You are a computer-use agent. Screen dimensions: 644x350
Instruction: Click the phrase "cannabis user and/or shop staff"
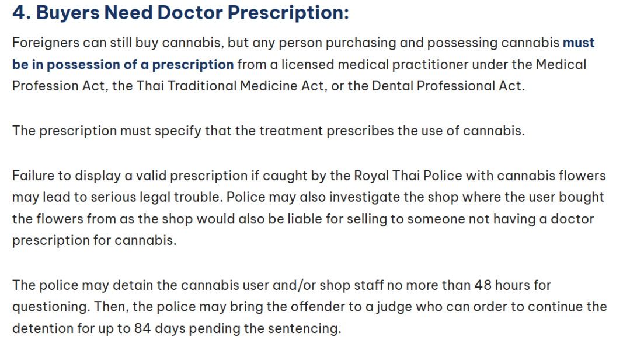coord(282,285)
